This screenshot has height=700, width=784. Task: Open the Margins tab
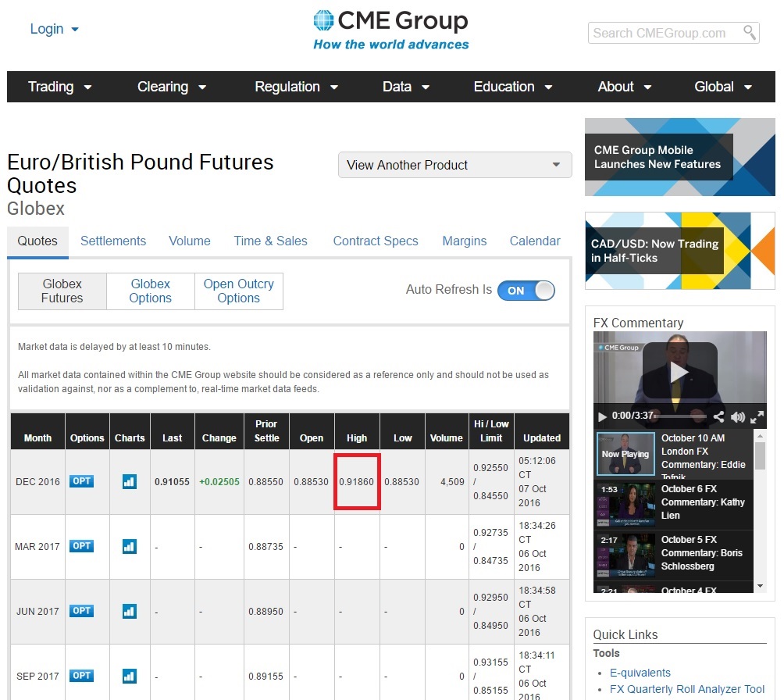point(464,241)
